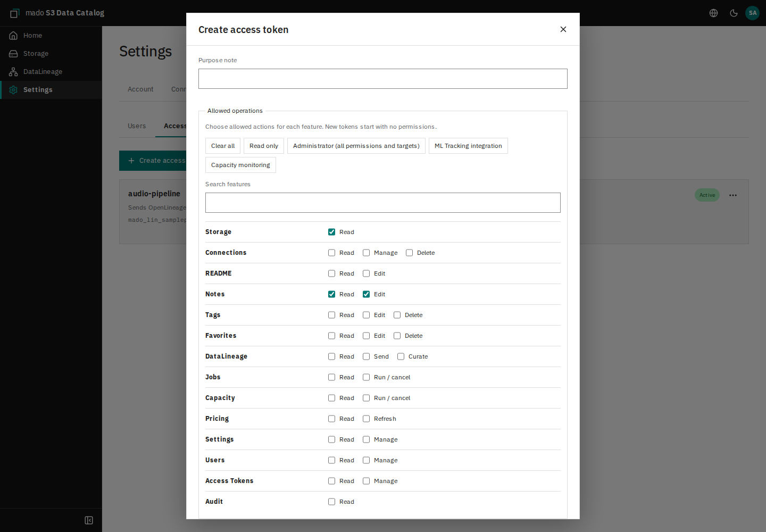The width and height of the screenshot is (766, 532).
Task: Toggle dark mode moon icon
Action: click(734, 13)
